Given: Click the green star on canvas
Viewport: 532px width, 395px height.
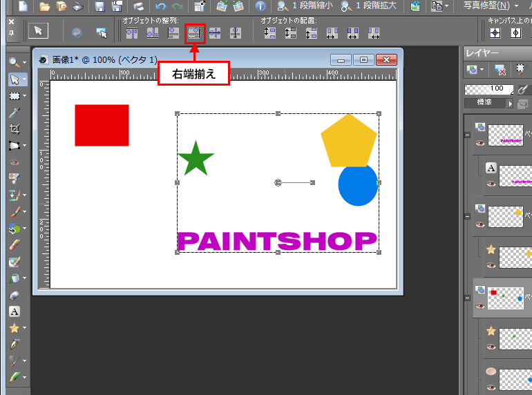Looking at the screenshot, I should [196, 159].
